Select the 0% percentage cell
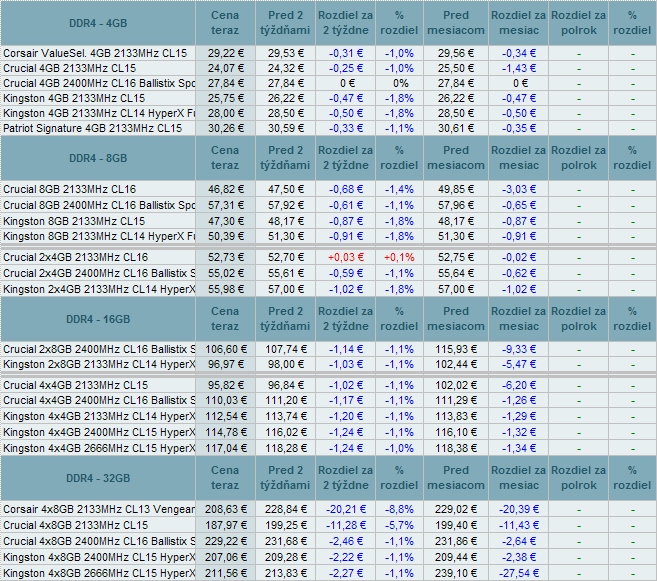 click(x=399, y=83)
